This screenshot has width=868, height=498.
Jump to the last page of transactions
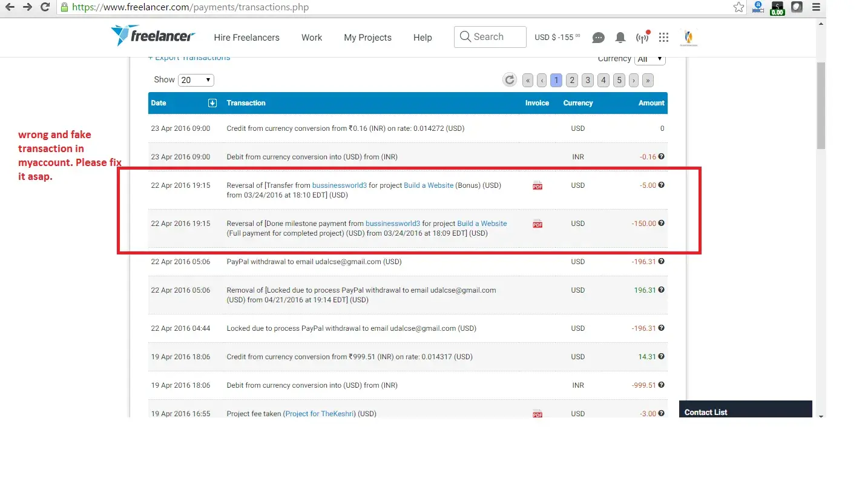(648, 80)
